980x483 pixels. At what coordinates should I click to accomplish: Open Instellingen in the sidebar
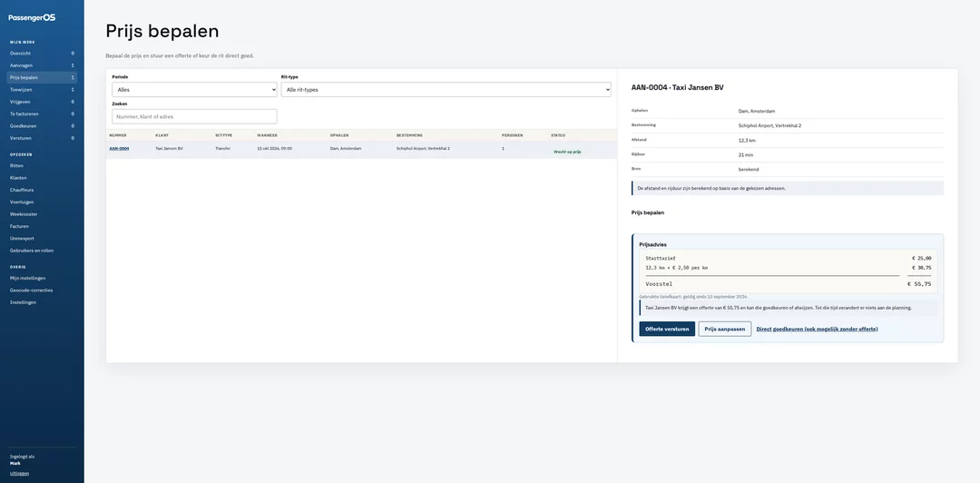(42, 302)
